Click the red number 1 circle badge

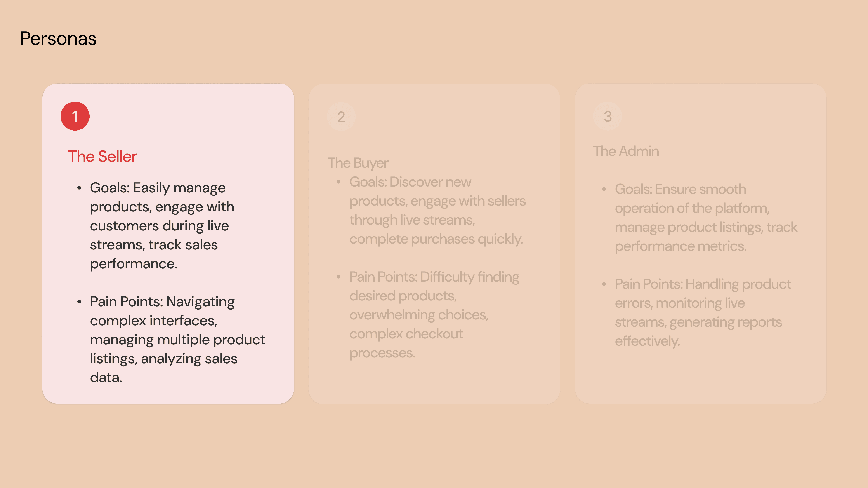pos(75,116)
